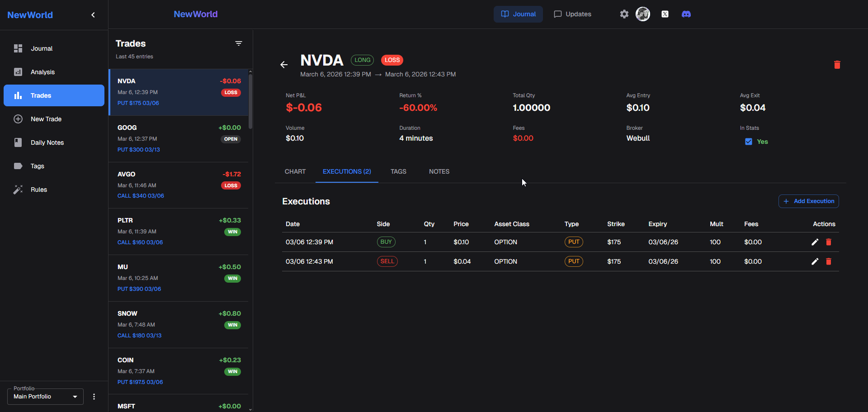
Task: Open the X social icon
Action: coord(665,14)
